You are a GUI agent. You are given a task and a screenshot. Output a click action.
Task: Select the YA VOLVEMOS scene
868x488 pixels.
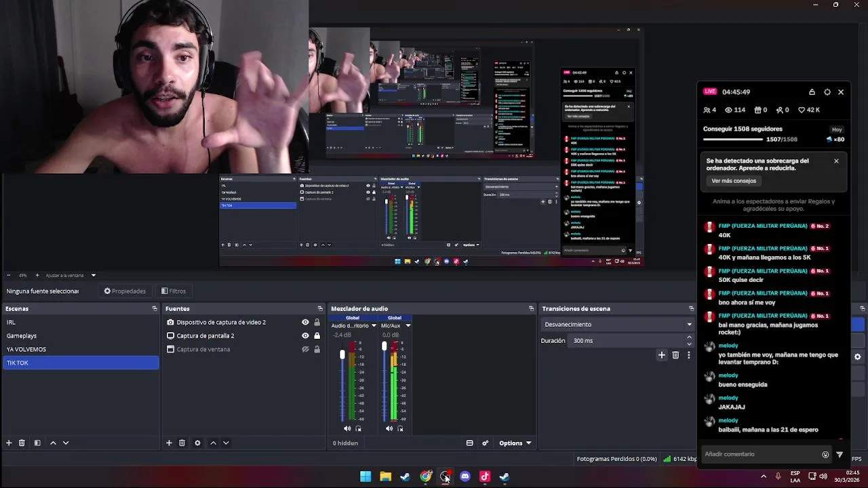click(x=81, y=349)
